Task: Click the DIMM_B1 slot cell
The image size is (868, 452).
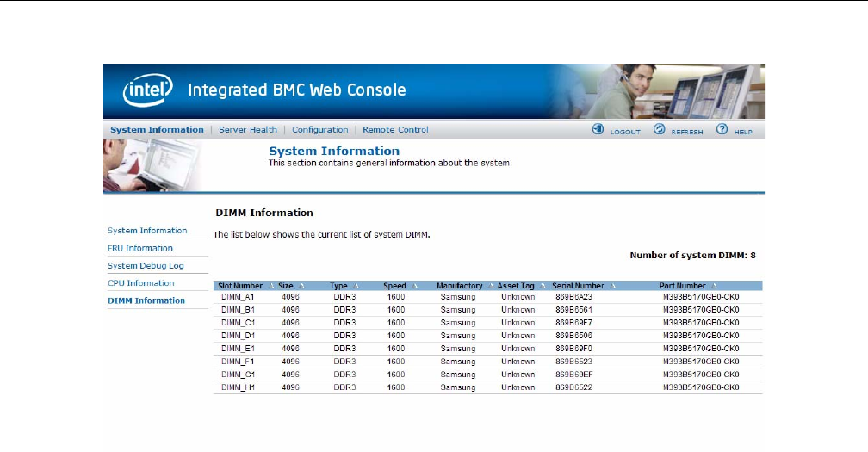Action: tap(238, 310)
